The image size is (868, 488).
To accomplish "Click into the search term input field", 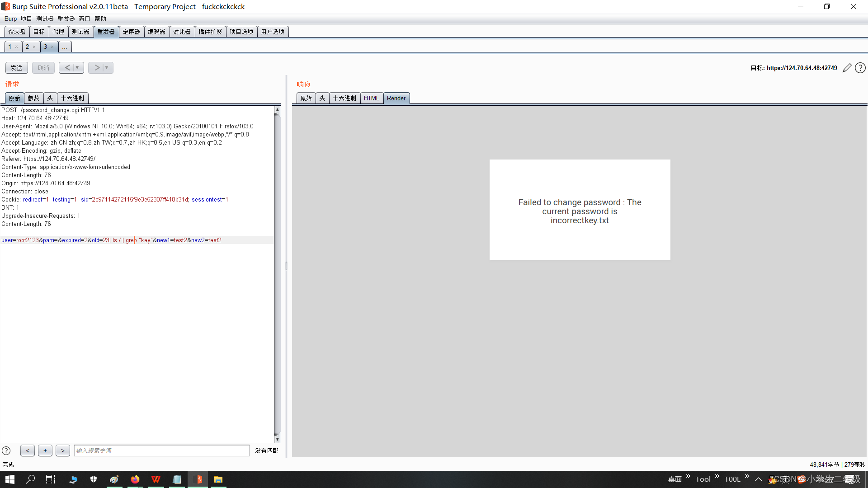I will [x=161, y=450].
